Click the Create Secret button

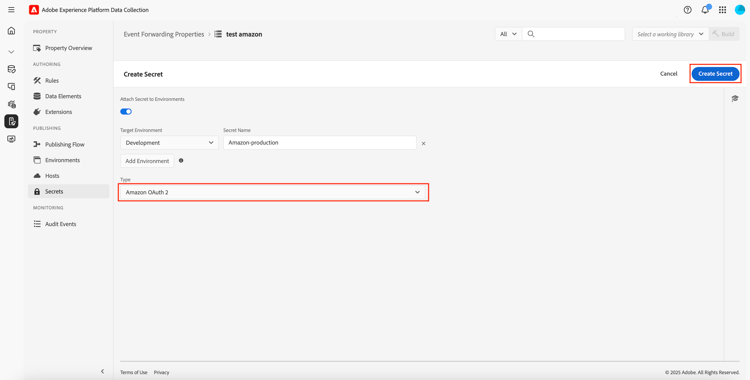715,74
